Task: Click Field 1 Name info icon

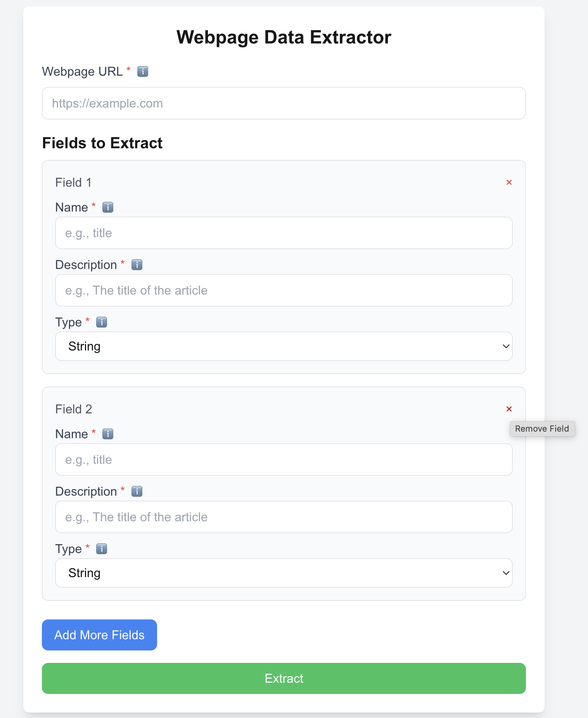Action: (x=108, y=208)
